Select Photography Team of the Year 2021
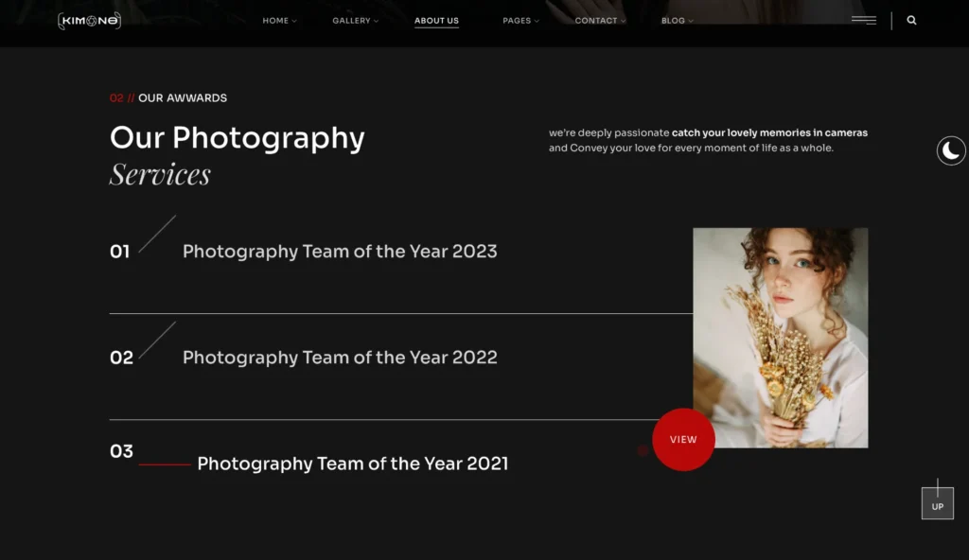Screen dimensions: 969x560 (352, 464)
